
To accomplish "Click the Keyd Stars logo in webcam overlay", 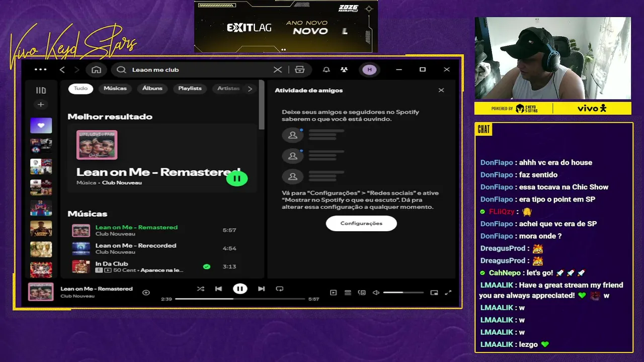I will [x=526, y=109].
